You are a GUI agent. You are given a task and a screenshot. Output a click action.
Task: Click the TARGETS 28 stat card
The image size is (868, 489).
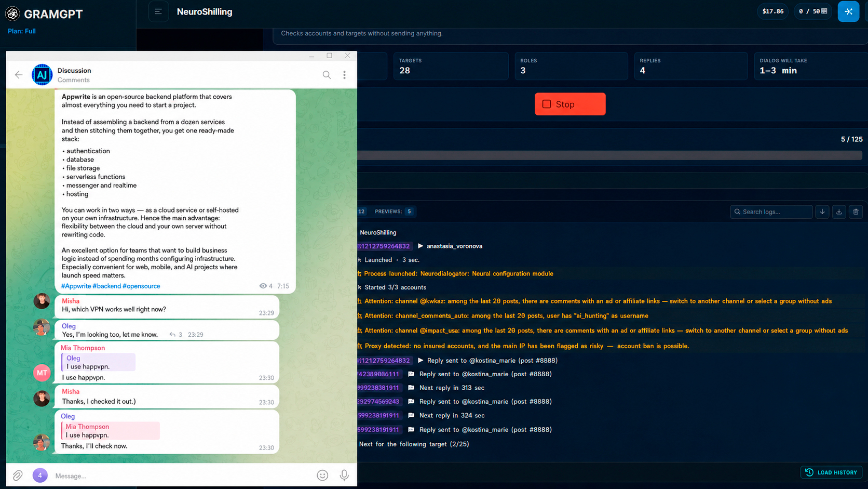(450, 66)
